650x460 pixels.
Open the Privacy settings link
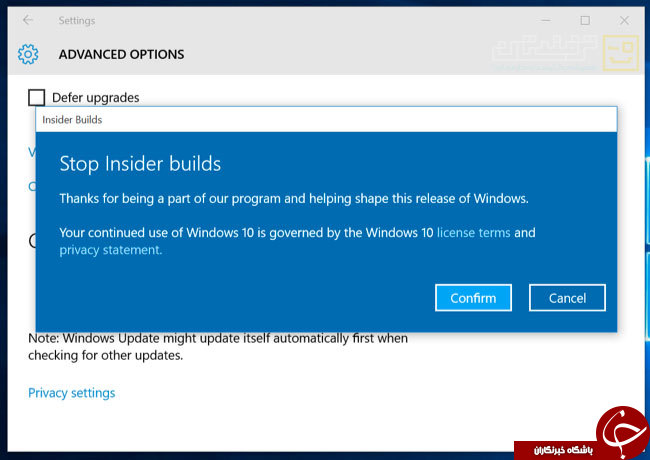[72, 393]
